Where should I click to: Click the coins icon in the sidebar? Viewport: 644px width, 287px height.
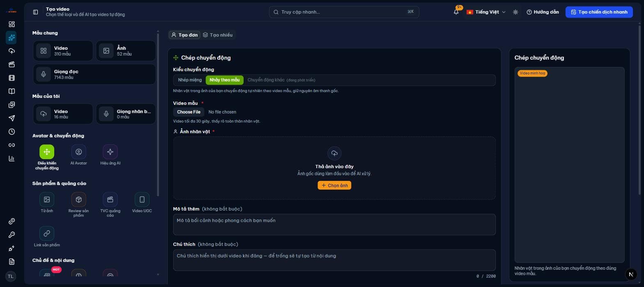[11, 222]
